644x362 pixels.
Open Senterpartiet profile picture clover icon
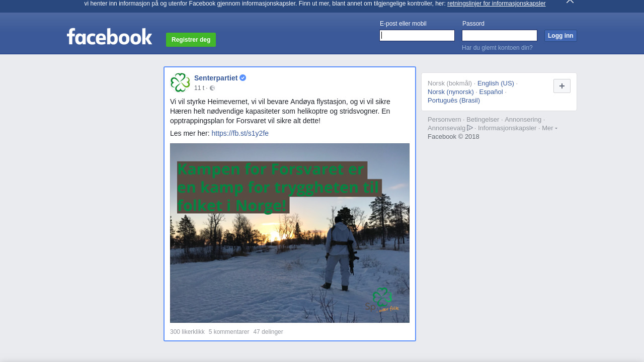click(x=180, y=82)
